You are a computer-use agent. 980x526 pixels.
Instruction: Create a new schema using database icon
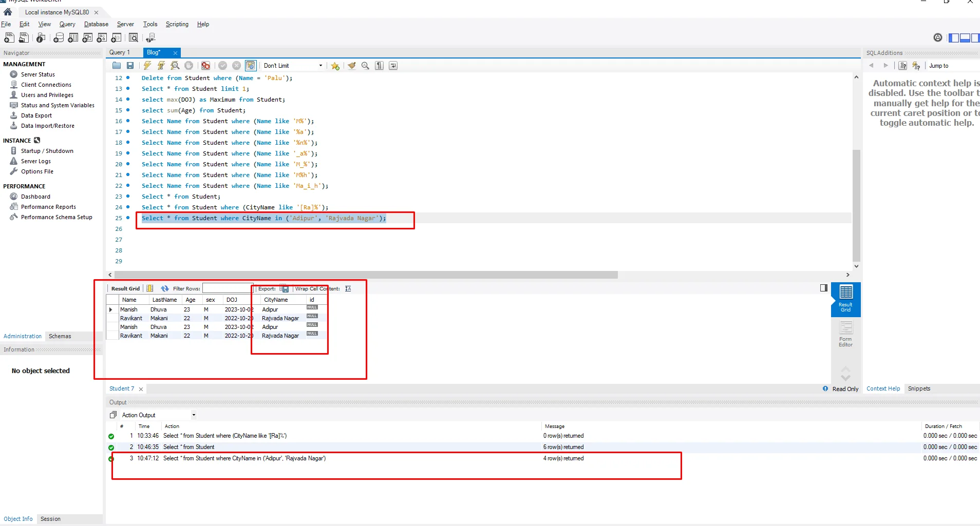(59, 38)
